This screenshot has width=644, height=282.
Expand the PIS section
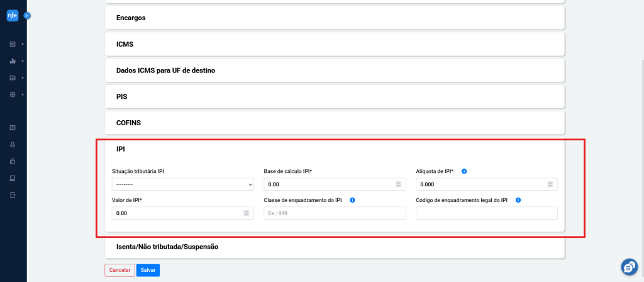[335, 96]
